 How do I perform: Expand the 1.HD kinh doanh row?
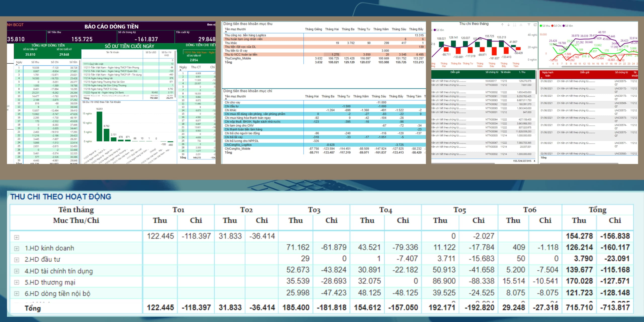click(17, 249)
